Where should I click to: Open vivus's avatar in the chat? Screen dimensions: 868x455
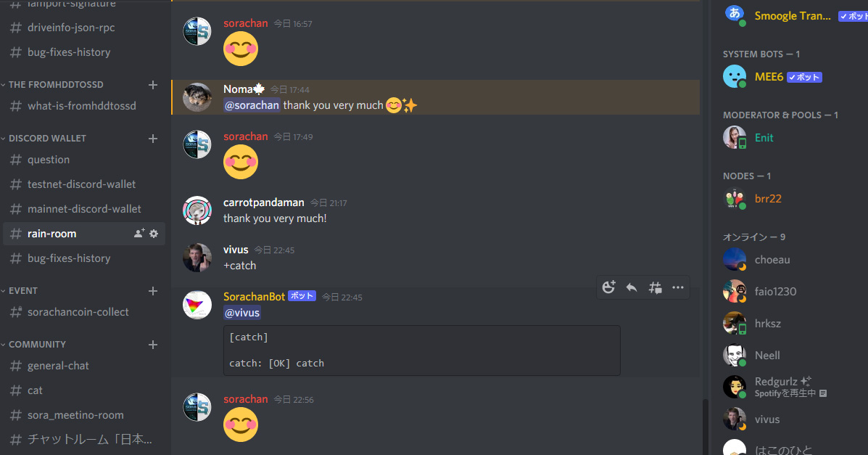tap(197, 258)
